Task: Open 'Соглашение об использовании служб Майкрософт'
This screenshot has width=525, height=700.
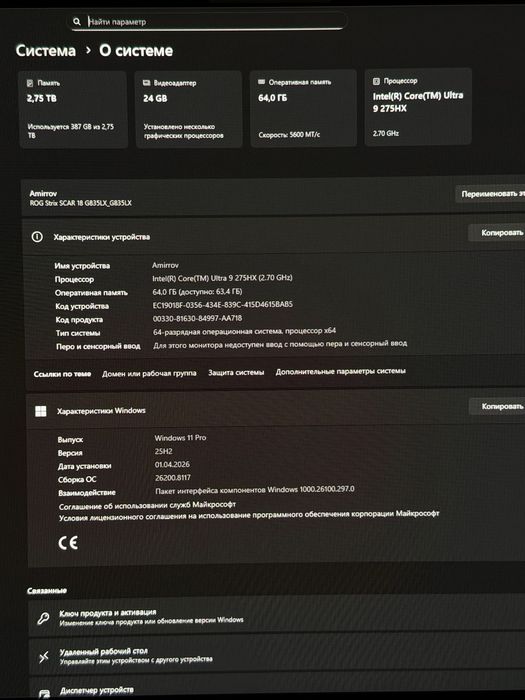Action: [147, 505]
